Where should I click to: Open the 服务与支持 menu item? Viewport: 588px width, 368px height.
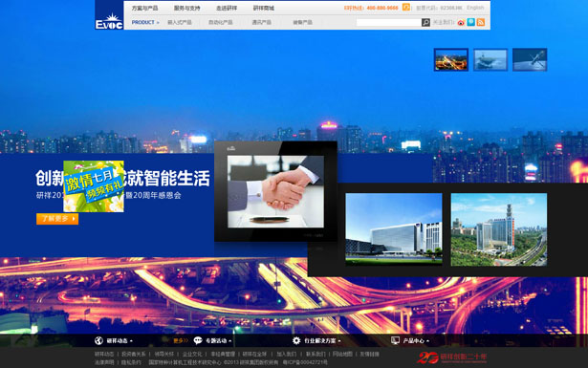[186, 8]
